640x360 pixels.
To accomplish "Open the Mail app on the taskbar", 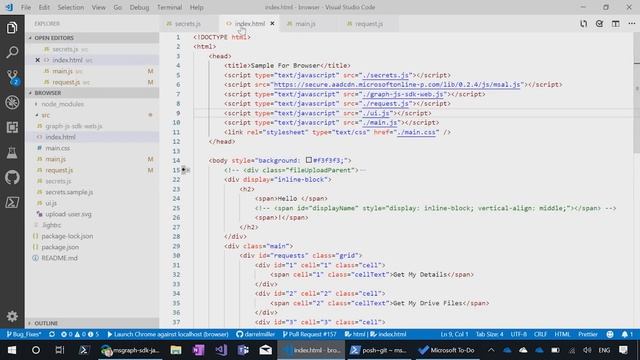I will 266,350.
